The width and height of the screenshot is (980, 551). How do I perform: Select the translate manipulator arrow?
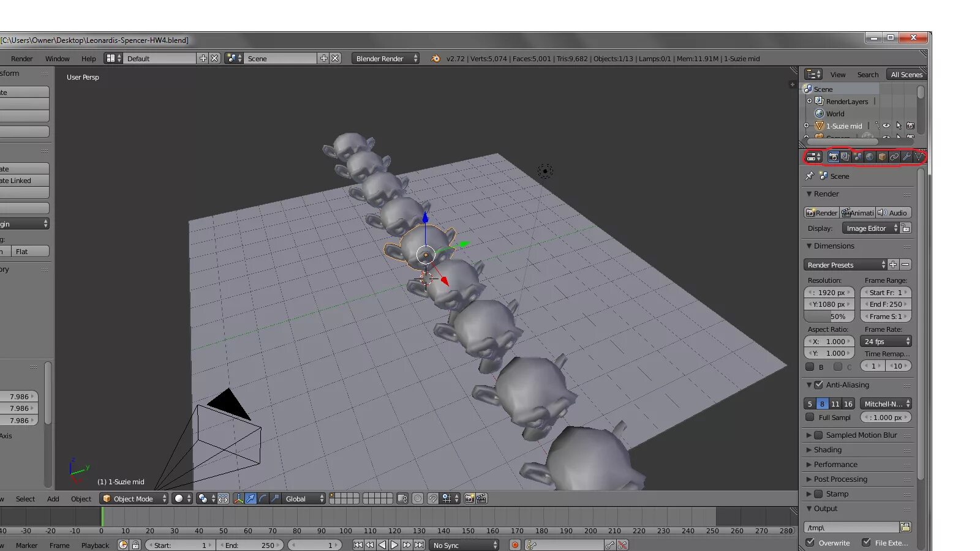pyautogui.click(x=251, y=498)
